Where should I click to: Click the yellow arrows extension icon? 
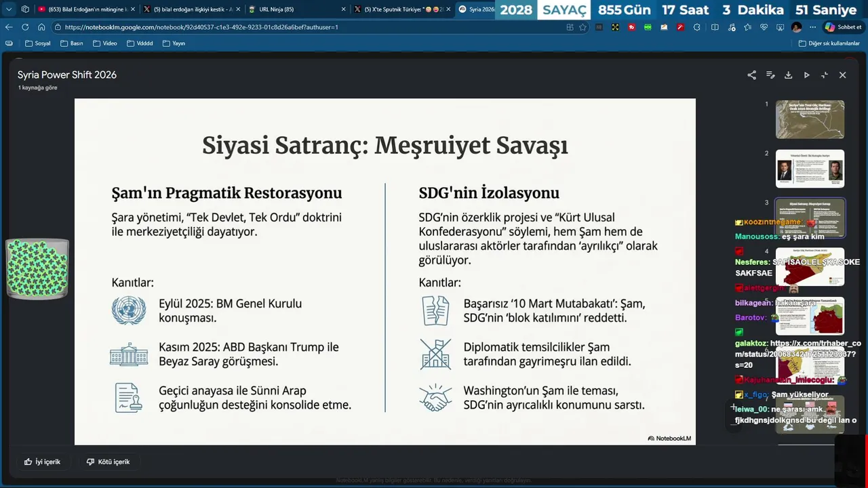click(x=615, y=27)
